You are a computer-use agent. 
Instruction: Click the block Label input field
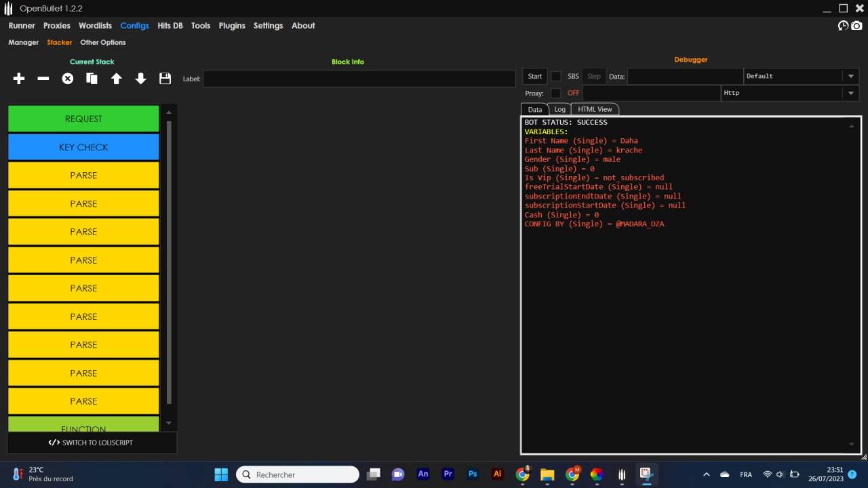click(x=359, y=79)
